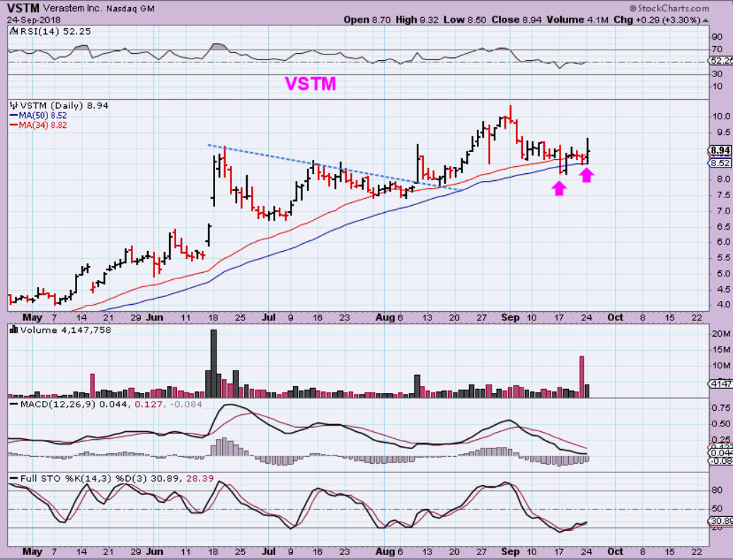Click the 8.94 last-price tag on right axis
Image resolution: width=733 pixels, height=560 pixels.
tap(720, 151)
